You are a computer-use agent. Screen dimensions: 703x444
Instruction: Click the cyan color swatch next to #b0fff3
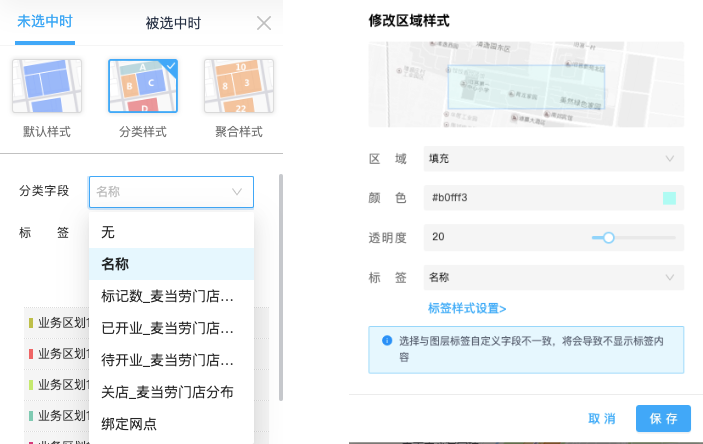tap(669, 198)
